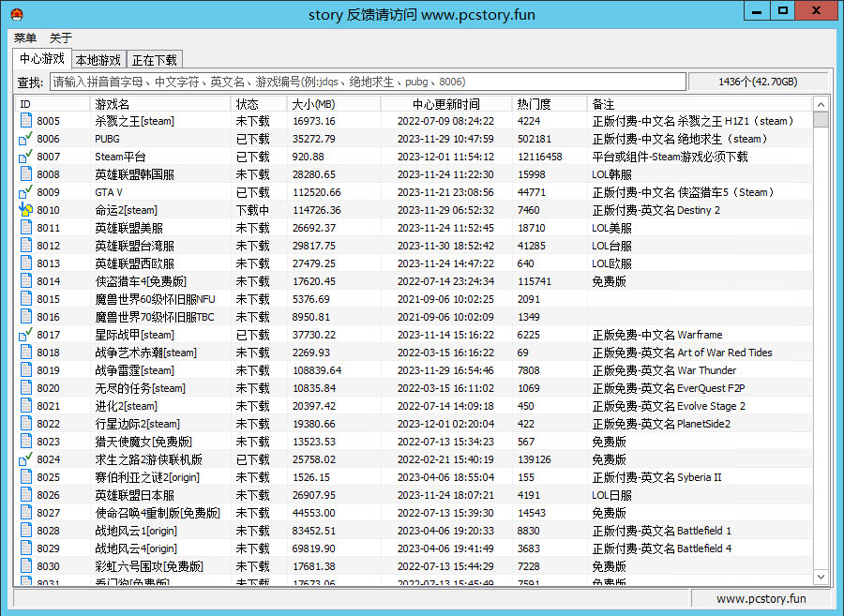Sort by 备注 column header
Viewport: 844px width, 616px height.
click(700, 104)
